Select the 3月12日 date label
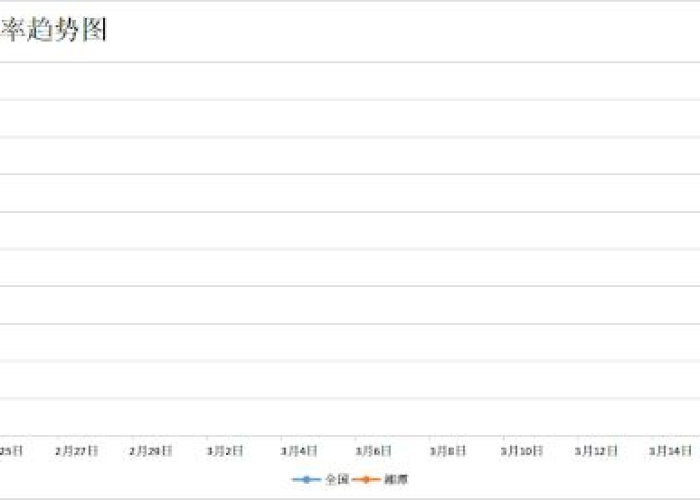The image size is (700, 500). tap(596, 451)
